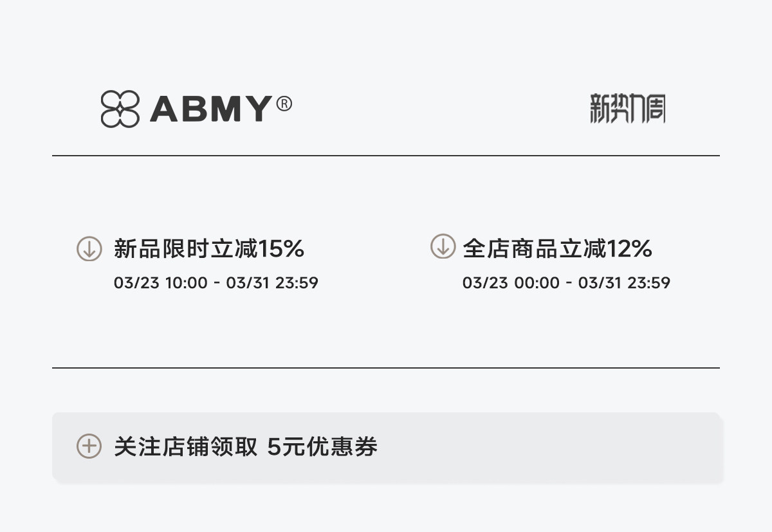The height and width of the screenshot is (532, 772).
Task: Claim the 5元优惠券 coupon
Action: point(322,446)
